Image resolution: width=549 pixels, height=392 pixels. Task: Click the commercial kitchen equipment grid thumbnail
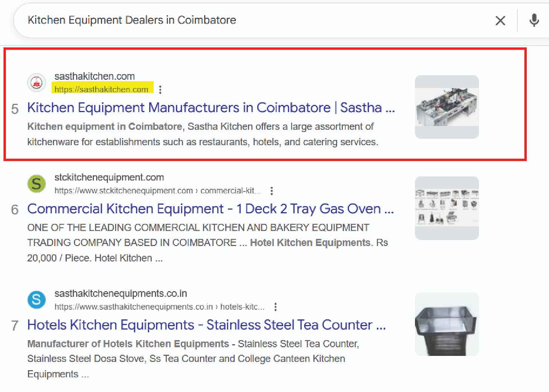(x=447, y=208)
